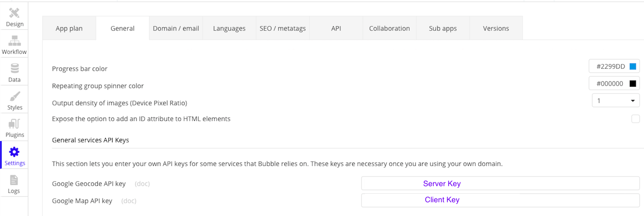The height and width of the screenshot is (216, 644).
Task: Open the Design section icon
Action: click(x=14, y=13)
